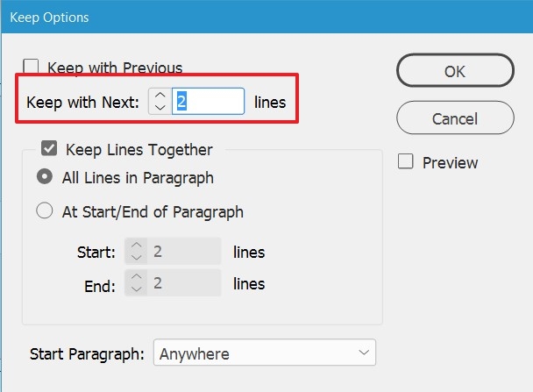The height and width of the screenshot is (392, 533).
Task: Select the All Lines in Paragraph option
Action: coord(44,177)
